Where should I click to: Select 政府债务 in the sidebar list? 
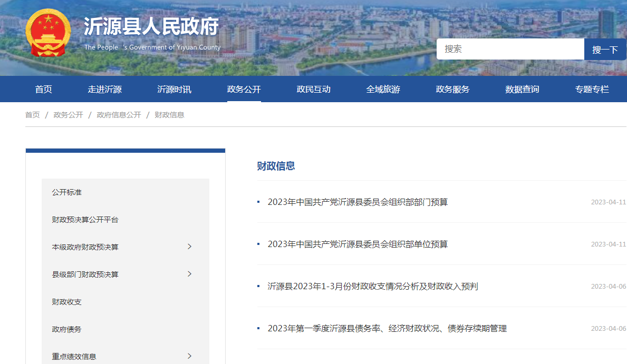pyautogui.click(x=67, y=329)
